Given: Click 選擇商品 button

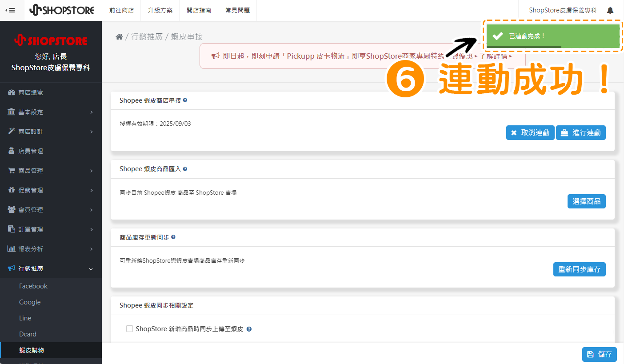Looking at the screenshot, I should (587, 201).
